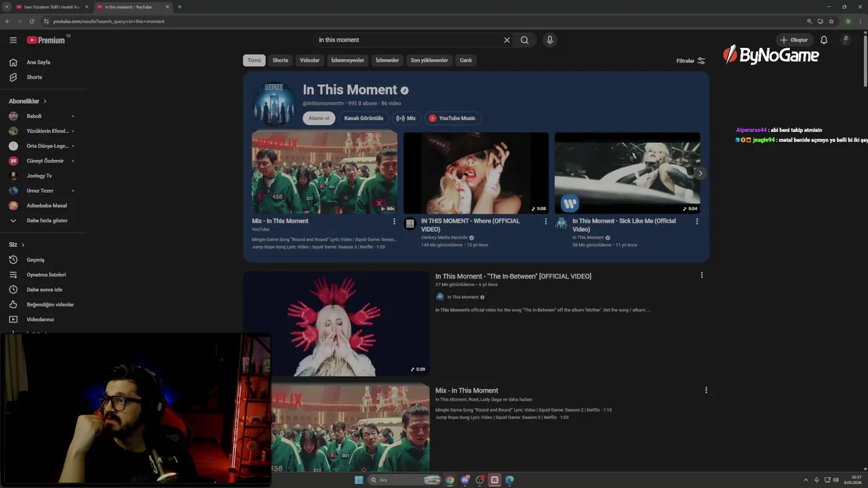Select the Videolar filter chip

310,60
